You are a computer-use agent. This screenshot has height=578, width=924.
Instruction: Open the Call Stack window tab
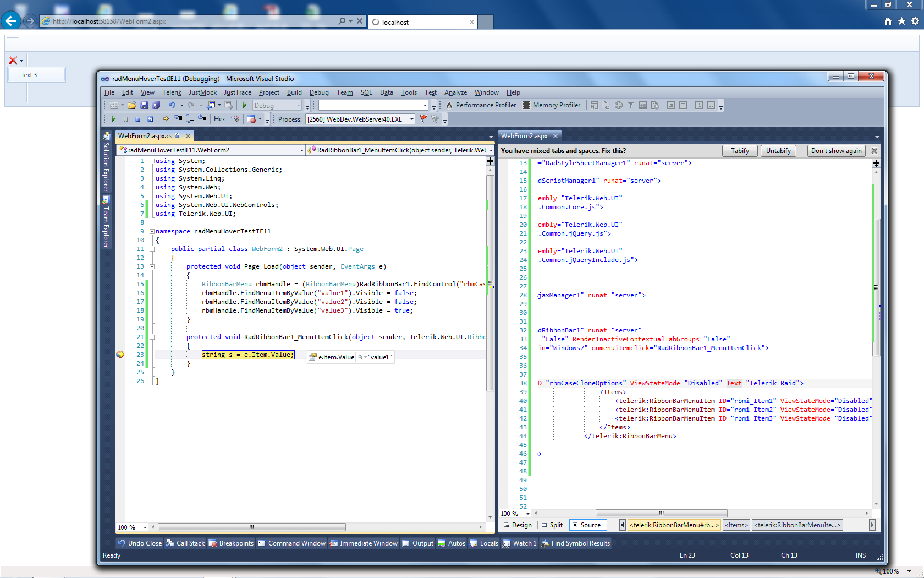(x=185, y=543)
